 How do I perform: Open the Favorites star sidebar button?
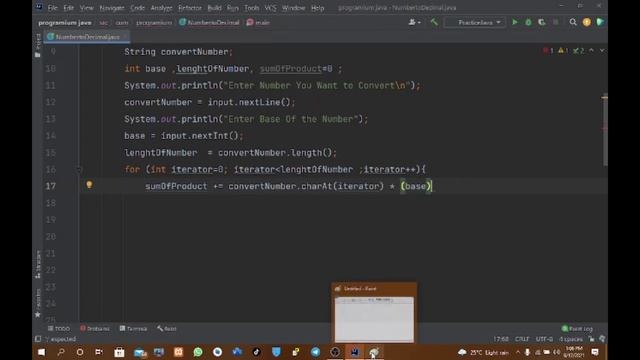coord(38,303)
